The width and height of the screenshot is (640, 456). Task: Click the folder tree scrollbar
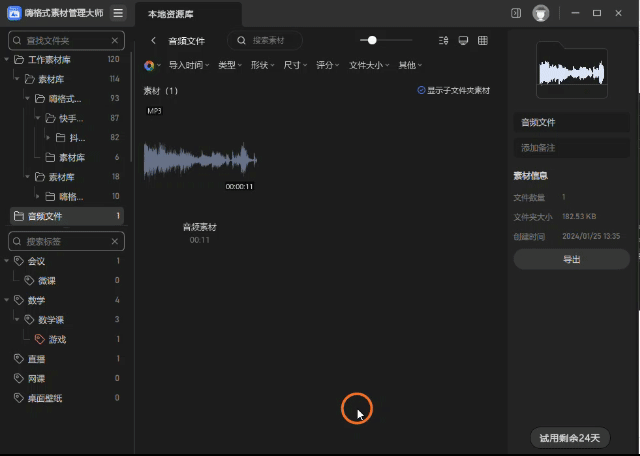pos(131,107)
